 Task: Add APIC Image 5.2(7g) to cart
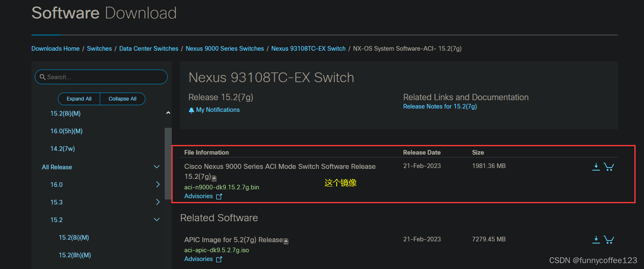[x=609, y=240]
